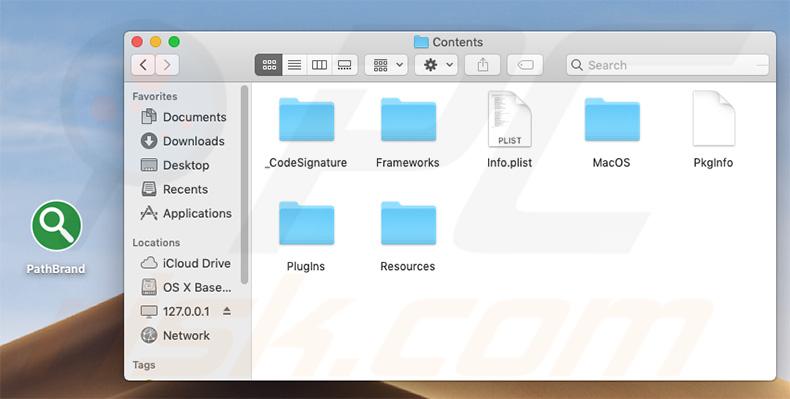
Task: Switch to gallery view
Action: (x=345, y=65)
